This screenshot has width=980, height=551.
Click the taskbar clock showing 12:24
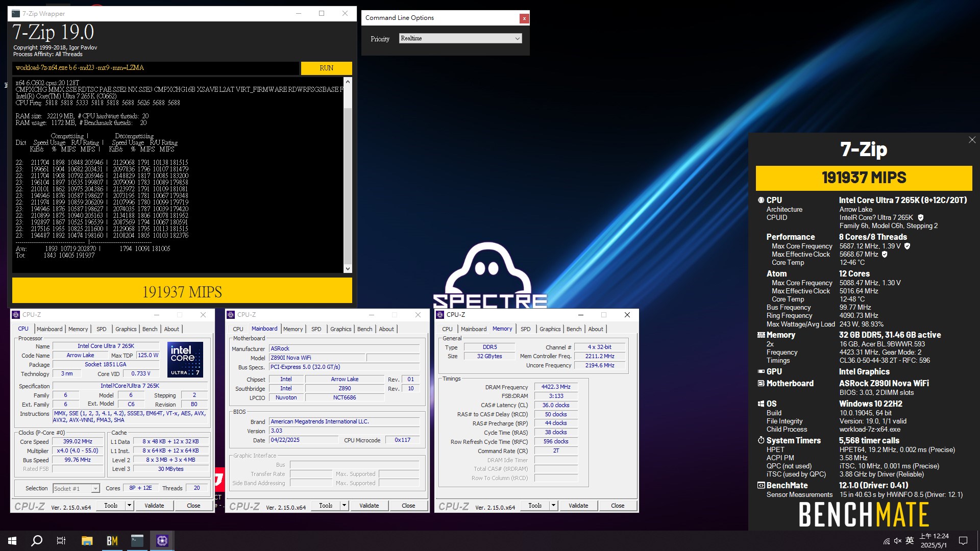click(x=934, y=541)
